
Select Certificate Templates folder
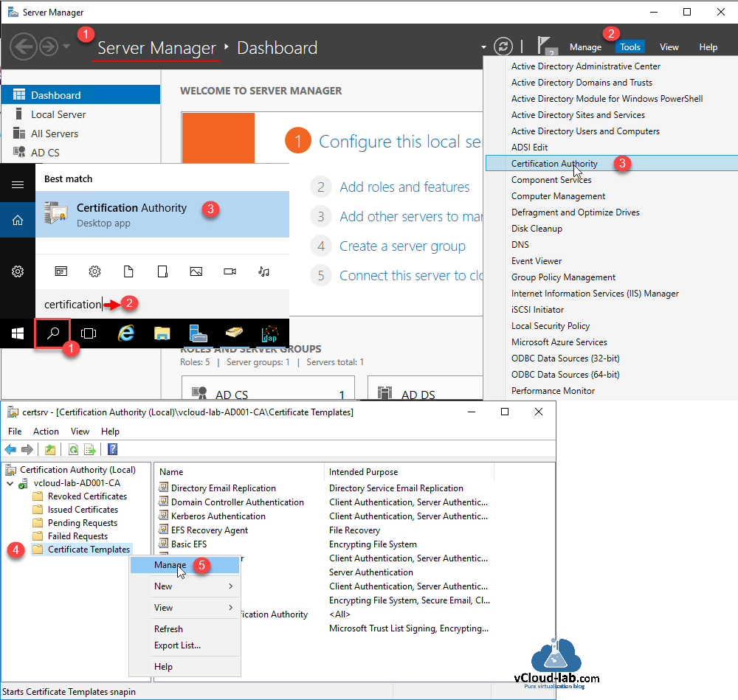click(x=81, y=550)
